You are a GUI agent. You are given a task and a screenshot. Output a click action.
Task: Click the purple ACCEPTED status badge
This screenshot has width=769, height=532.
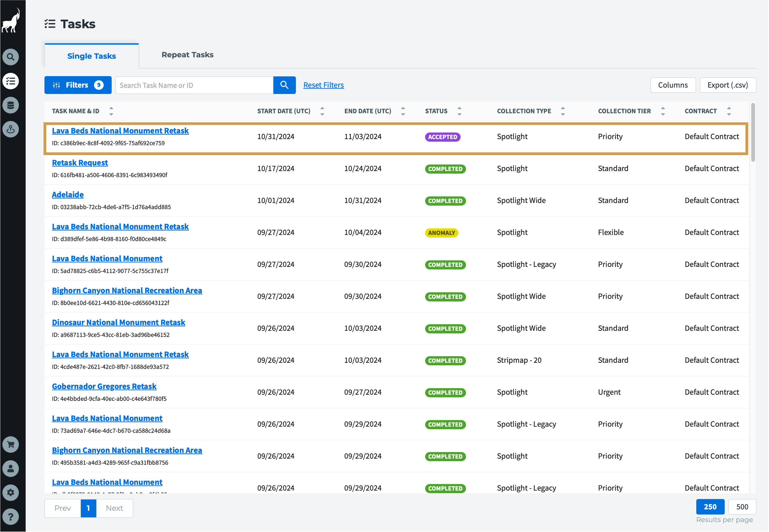[x=443, y=137]
